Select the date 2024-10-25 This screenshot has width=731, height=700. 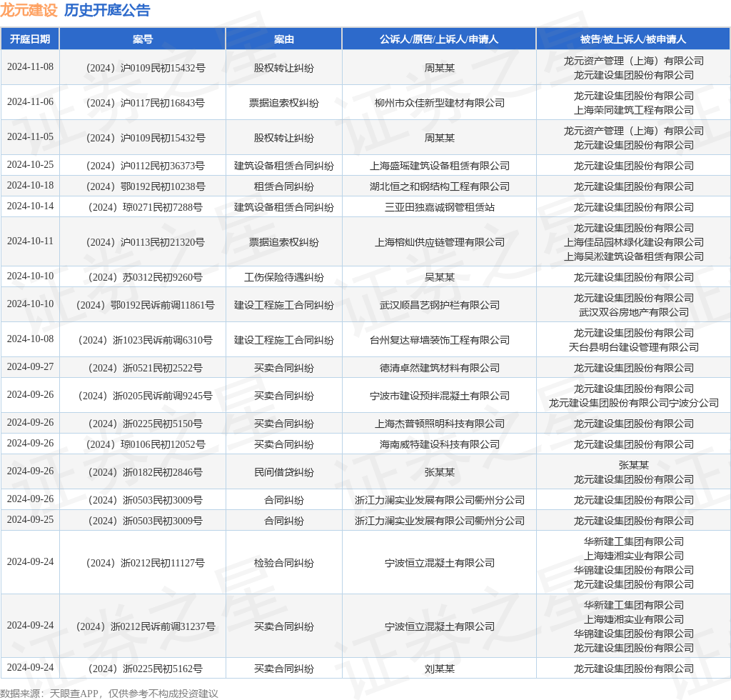pos(30,164)
